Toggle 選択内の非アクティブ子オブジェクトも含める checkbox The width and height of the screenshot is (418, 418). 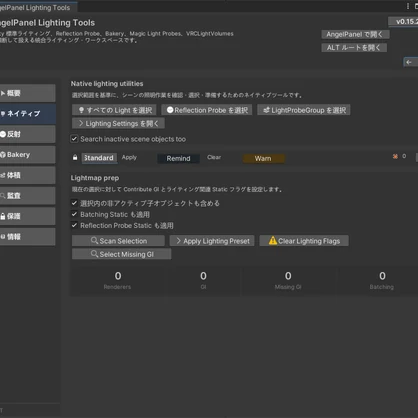pos(74,203)
